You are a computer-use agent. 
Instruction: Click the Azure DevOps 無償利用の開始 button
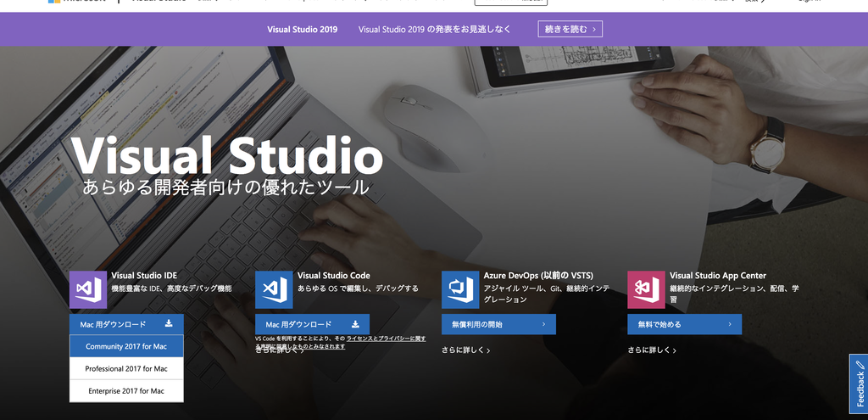[x=498, y=324]
